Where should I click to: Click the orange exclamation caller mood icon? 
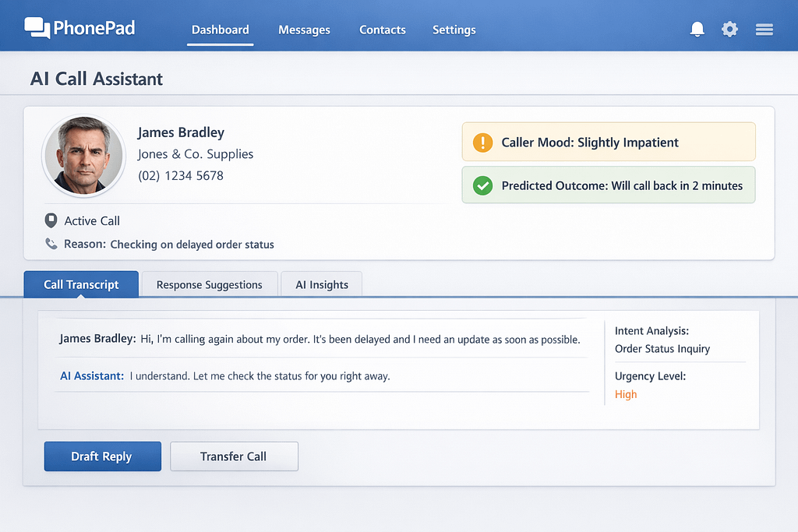point(482,143)
